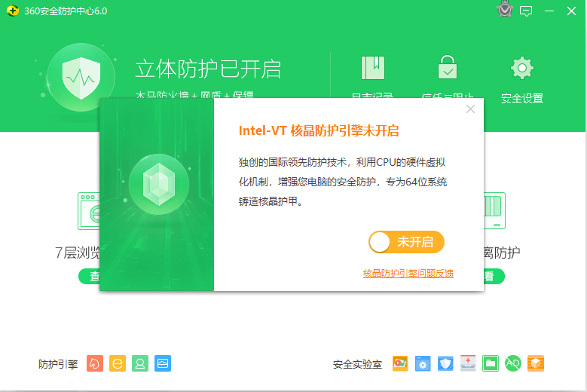Click the isolation protection icon on the right
This screenshot has width=587, height=392.
(x=494, y=210)
